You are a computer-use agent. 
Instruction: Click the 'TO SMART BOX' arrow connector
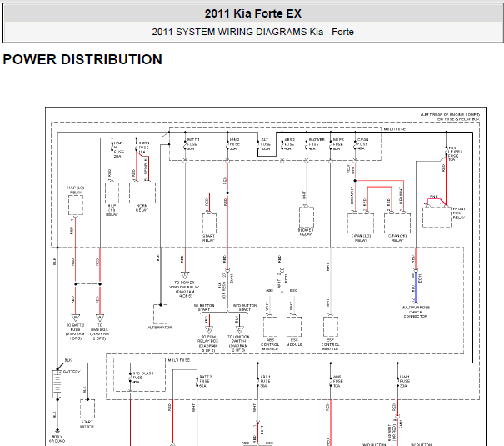coord(100,318)
